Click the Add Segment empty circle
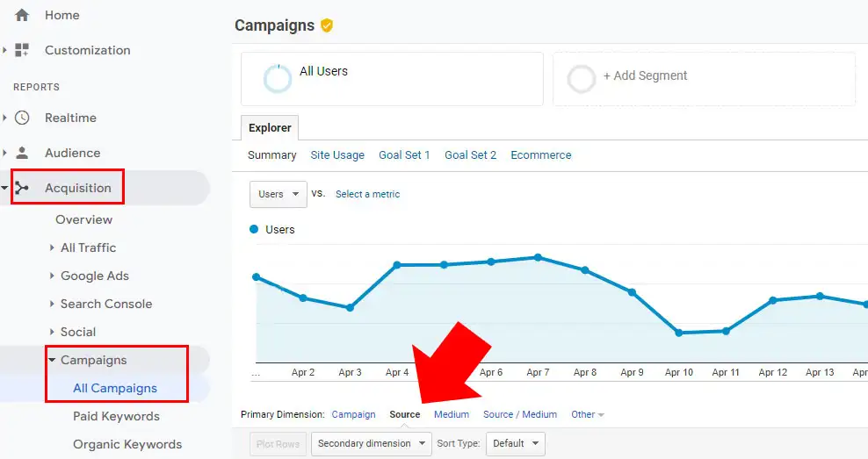This screenshot has height=459, width=868. pyautogui.click(x=582, y=79)
